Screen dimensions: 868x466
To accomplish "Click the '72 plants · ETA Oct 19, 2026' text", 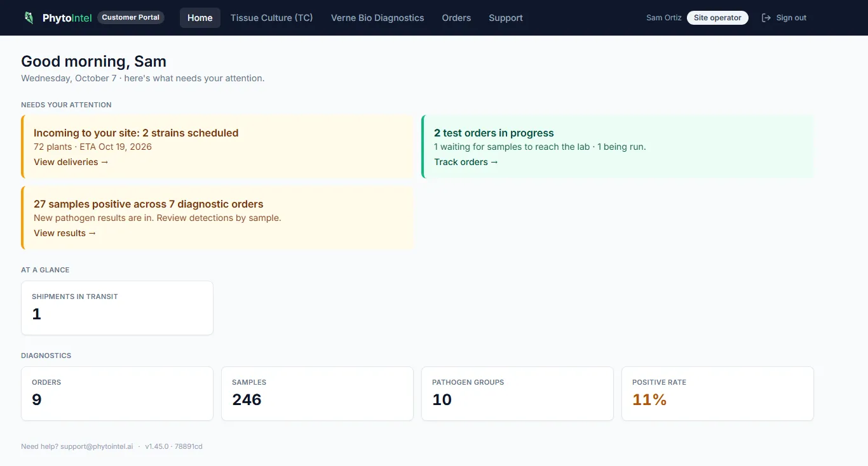I will coord(93,147).
